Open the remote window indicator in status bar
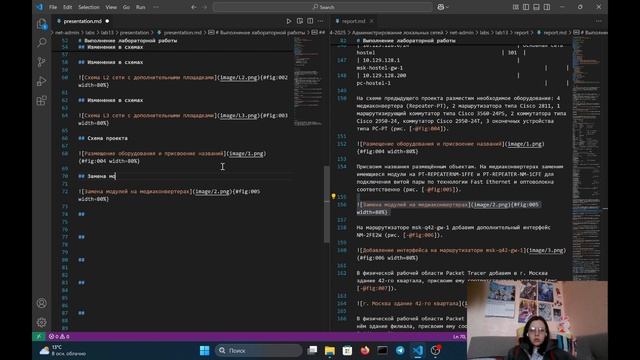640x360 pixels. pos(38,337)
